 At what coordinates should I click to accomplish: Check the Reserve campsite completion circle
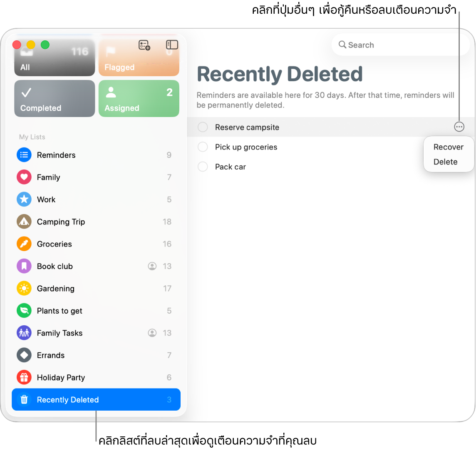tap(203, 127)
